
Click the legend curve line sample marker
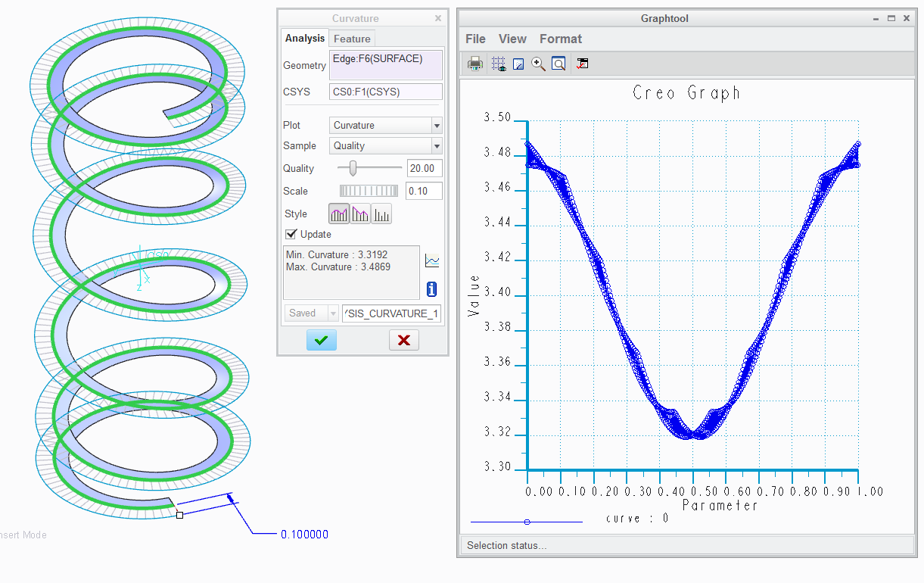coord(527,522)
